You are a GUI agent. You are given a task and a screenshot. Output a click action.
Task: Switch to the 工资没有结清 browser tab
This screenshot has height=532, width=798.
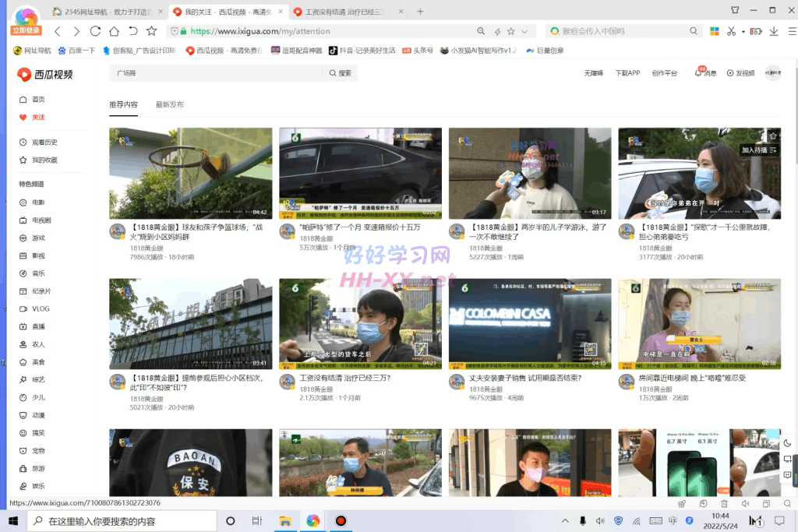coord(348,12)
